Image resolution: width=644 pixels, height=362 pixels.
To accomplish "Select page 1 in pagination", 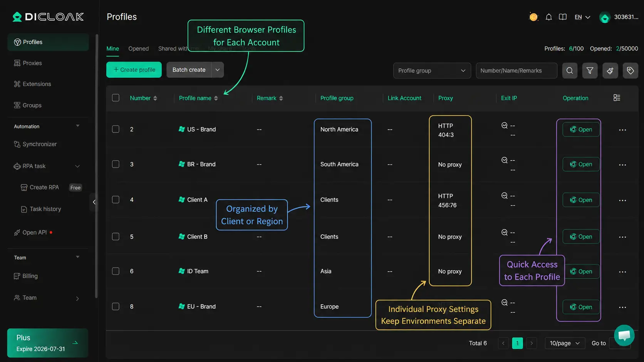I will click(x=517, y=343).
